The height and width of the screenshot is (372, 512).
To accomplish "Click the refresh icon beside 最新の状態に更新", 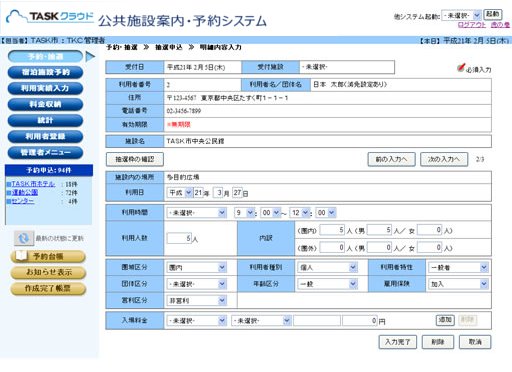I will [24, 238].
